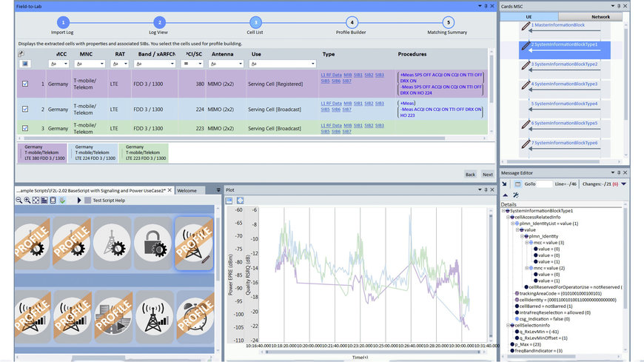Toggle checkbox for cell row 1 (PCI 380)
The image size is (644, 362).
click(25, 84)
